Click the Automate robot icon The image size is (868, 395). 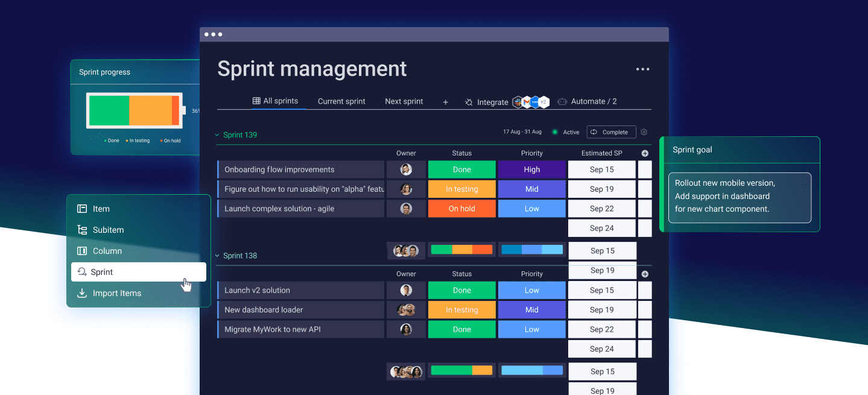(x=562, y=101)
